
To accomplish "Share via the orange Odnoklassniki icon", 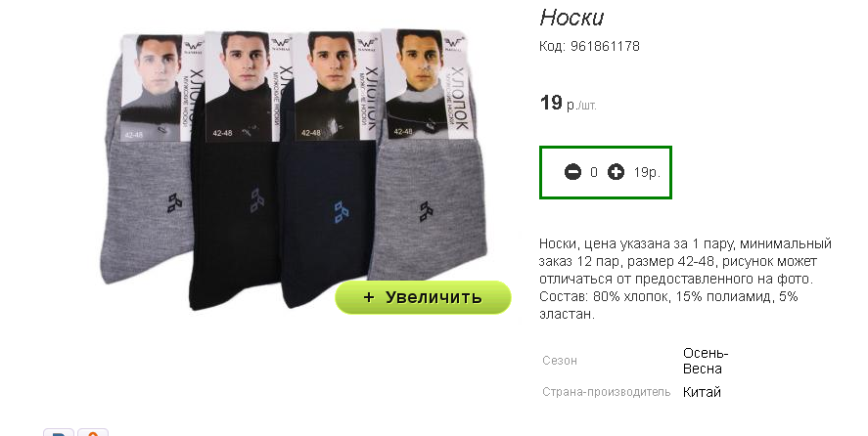I will click(x=93, y=432).
